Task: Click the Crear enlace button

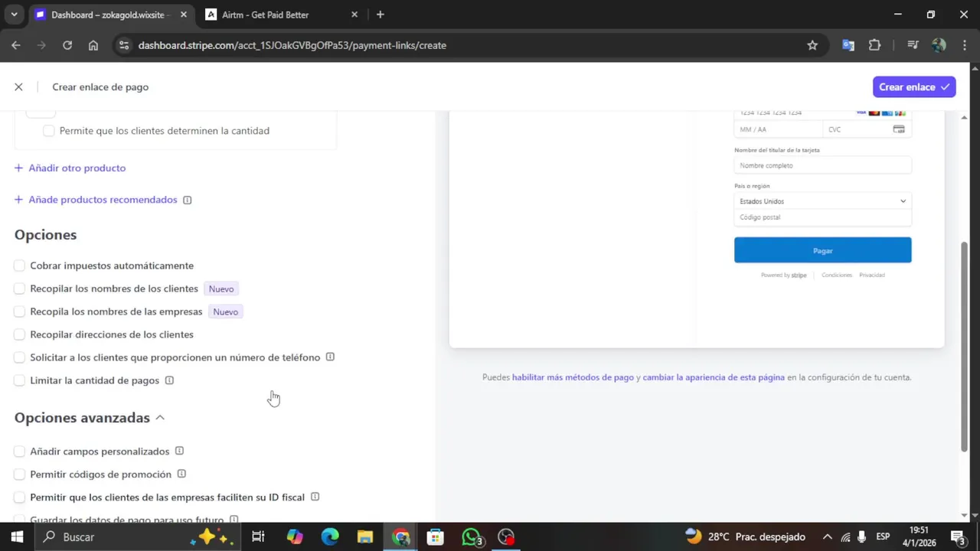Action: 914,86
